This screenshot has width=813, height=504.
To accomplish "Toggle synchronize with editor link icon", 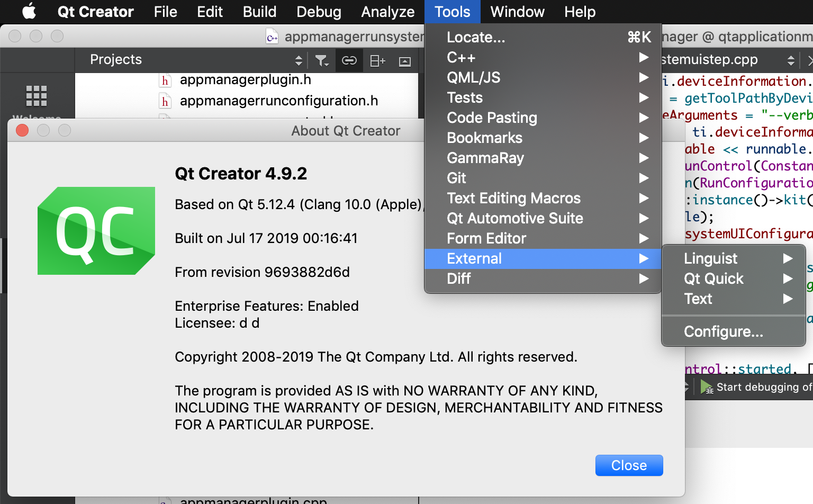I will [349, 61].
